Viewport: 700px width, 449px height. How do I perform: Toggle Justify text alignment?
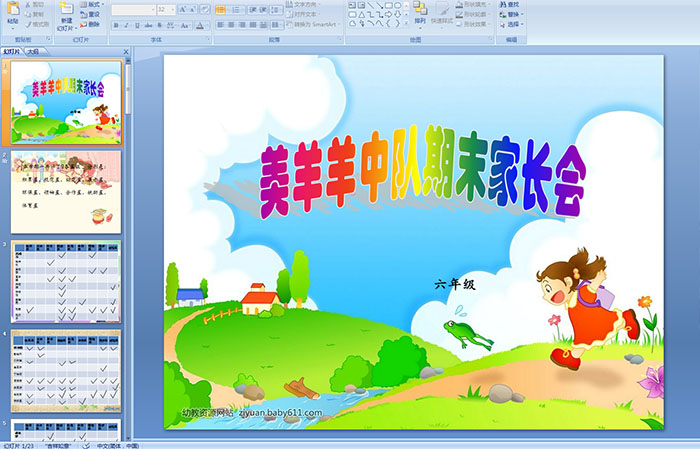[253, 25]
